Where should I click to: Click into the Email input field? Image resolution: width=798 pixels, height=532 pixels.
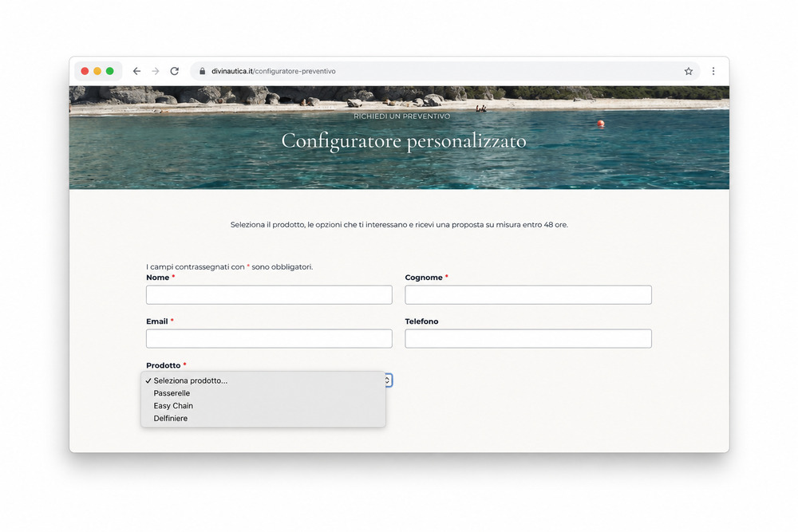(269, 339)
